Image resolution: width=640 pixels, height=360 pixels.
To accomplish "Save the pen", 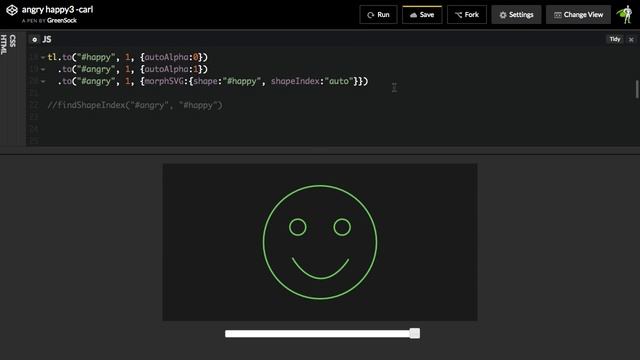I will [x=422, y=15].
